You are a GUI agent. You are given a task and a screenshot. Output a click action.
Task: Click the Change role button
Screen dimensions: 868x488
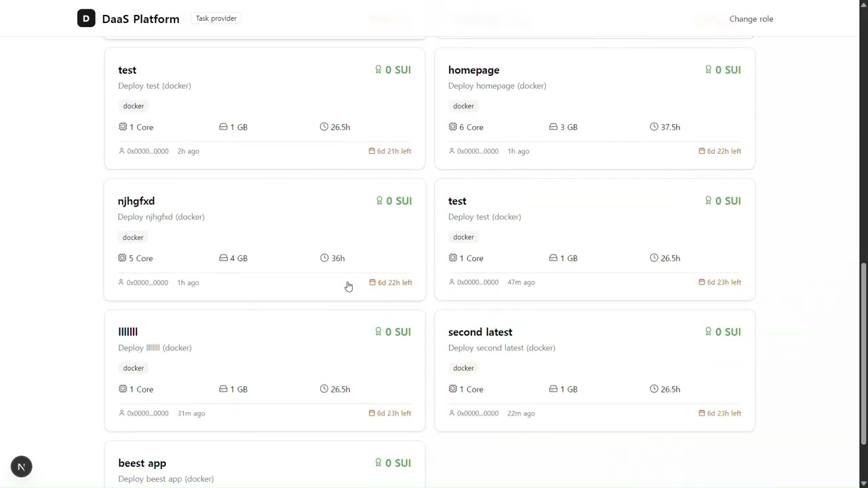click(x=751, y=19)
